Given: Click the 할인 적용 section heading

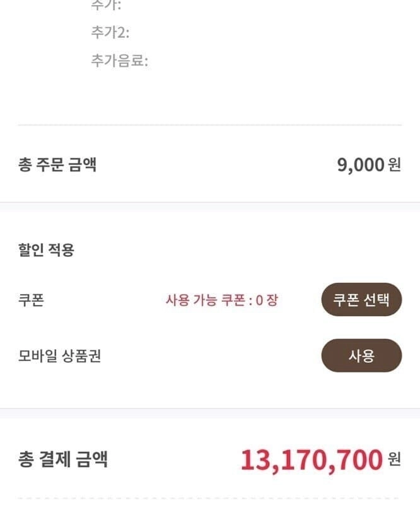Looking at the screenshot, I should pyautogui.click(x=46, y=250).
